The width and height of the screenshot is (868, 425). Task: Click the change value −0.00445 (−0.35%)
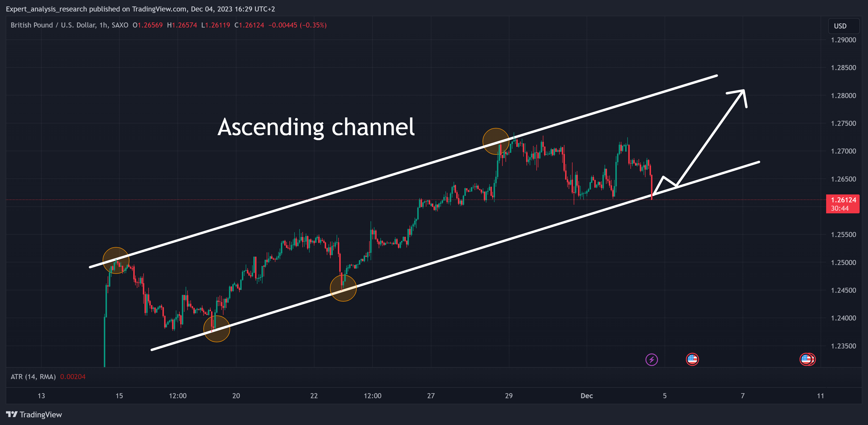click(x=298, y=25)
